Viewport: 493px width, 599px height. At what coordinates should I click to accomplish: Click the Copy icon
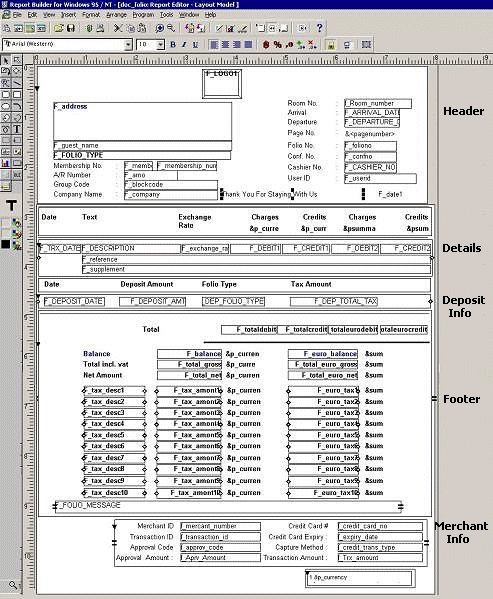coord(130,28)
